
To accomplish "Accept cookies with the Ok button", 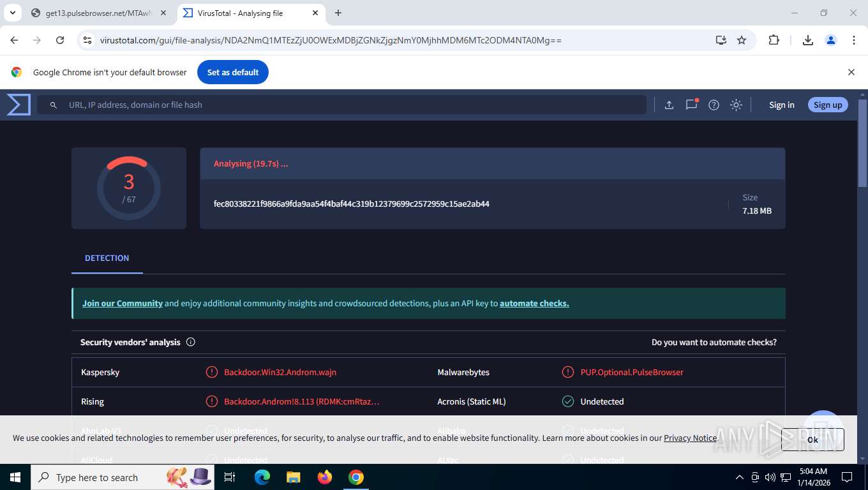I will (812, 440).
